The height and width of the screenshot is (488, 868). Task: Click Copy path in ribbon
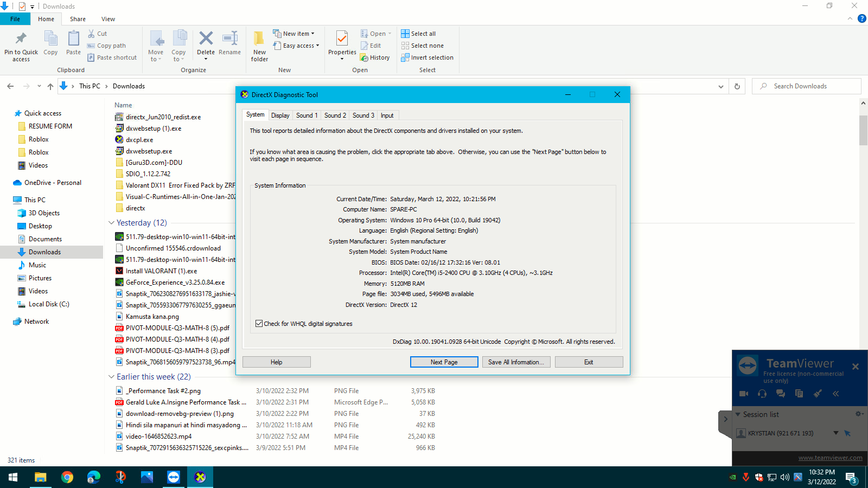point(106,46)
